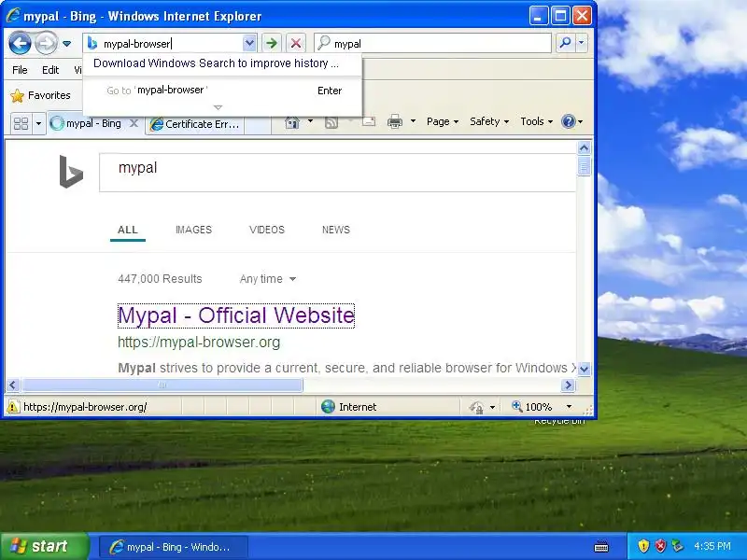Expand the address bar history dropdown
The image size is (747, 560).
(249, 43)
